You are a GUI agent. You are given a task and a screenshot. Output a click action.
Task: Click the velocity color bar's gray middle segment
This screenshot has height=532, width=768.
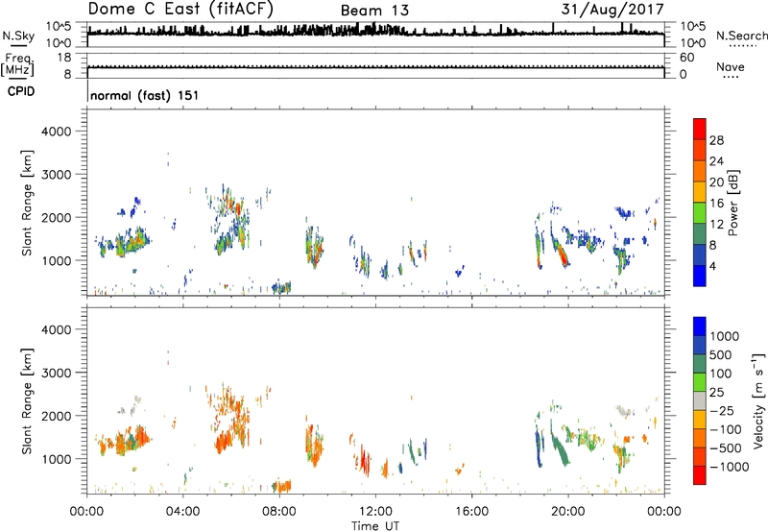pos(700,400)
